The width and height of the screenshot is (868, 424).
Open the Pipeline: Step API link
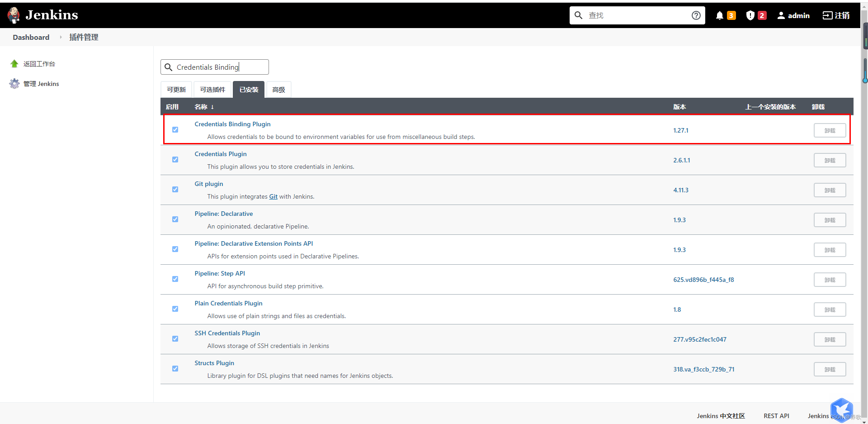tap(220, 273)
